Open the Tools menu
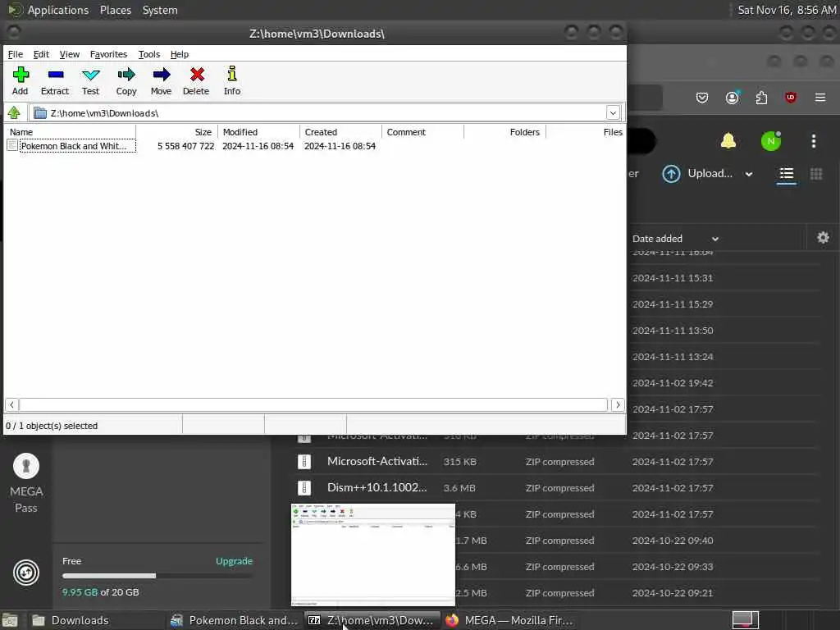Image resolution: width=840 pixels, height=630 pixels. (149, 54)
